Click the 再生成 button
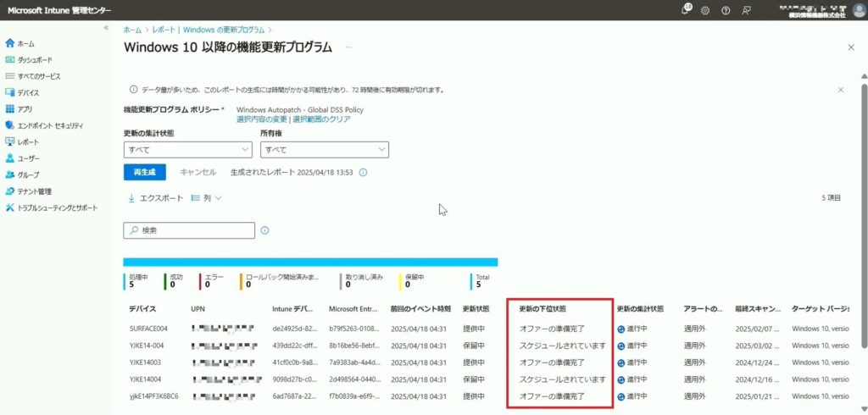This screenshot has height=415, width=868. [144, 172]
